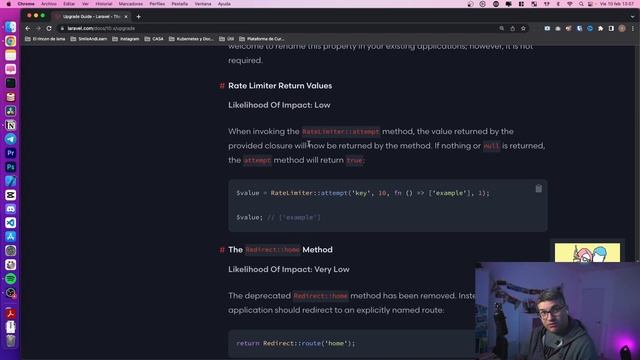Screen dimensions: 640x360
Task: Open the El rincon de isma bookmark folder
Action: [45, 39]
